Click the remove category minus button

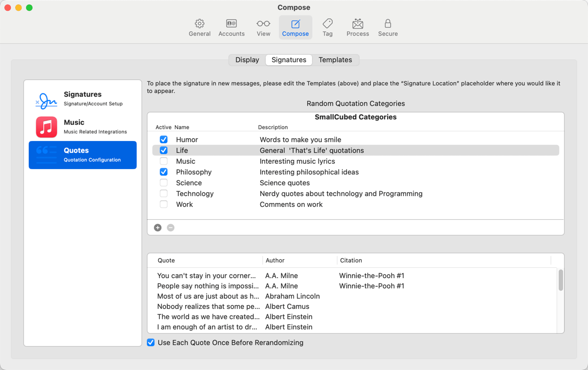point(171,228)
